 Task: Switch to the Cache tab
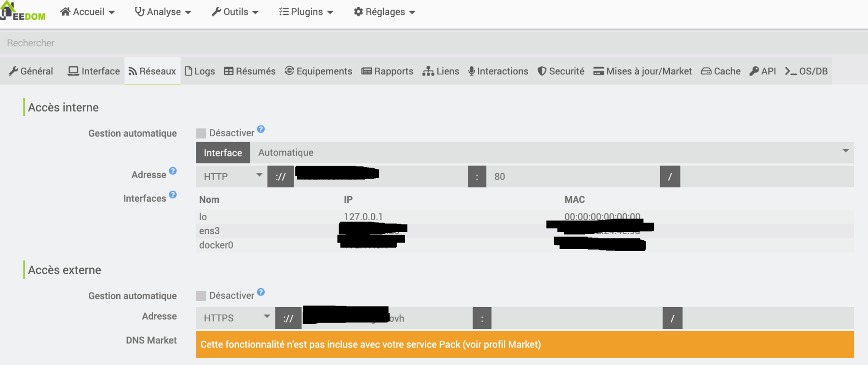coord(720,71)
